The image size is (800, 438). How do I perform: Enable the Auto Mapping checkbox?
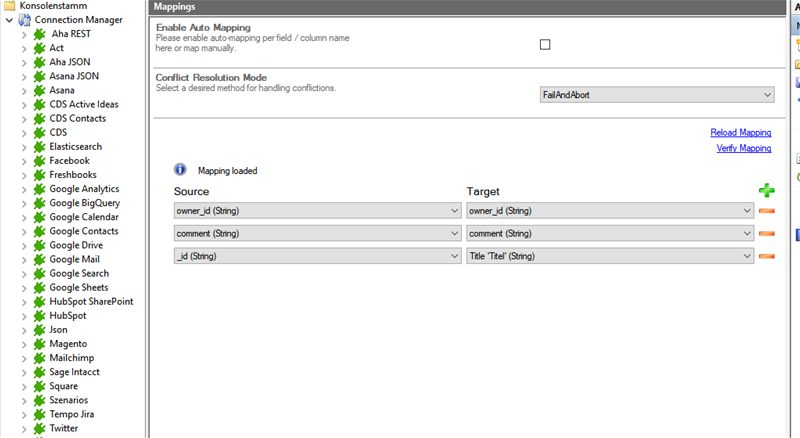(x=545, y=44)
